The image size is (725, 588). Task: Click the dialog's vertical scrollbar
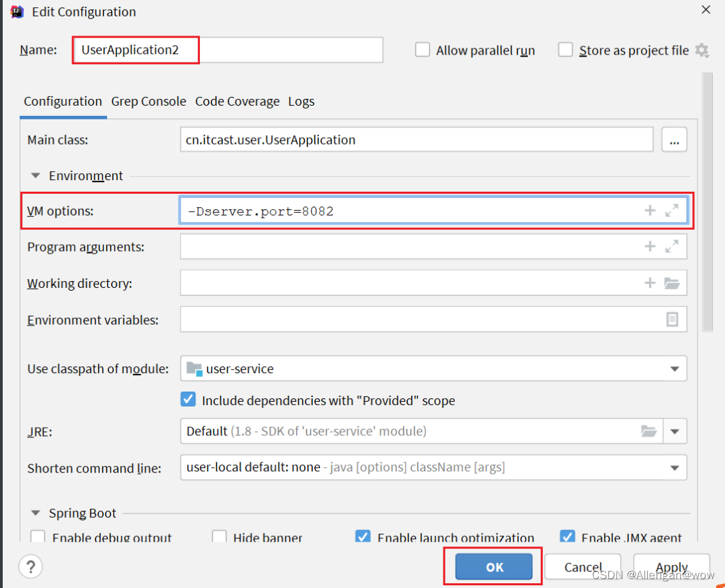click(x=707, y=202)
